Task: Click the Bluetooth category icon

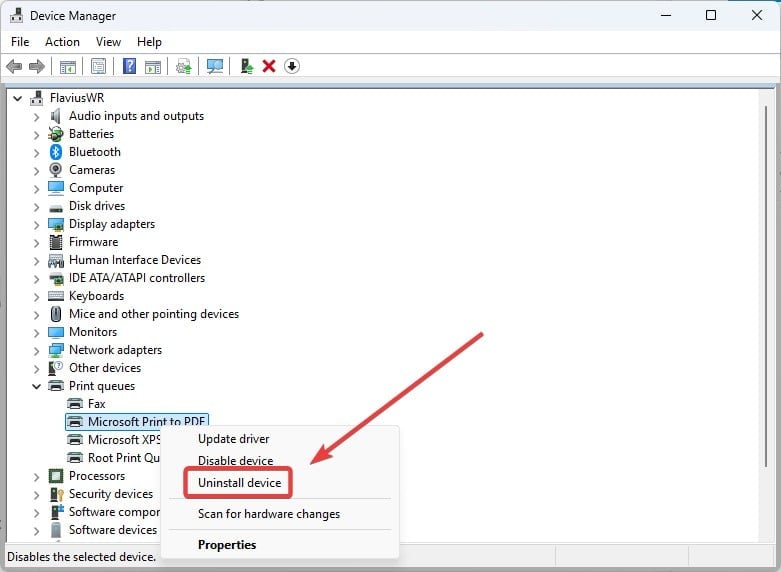Action: tap(56, 152)
